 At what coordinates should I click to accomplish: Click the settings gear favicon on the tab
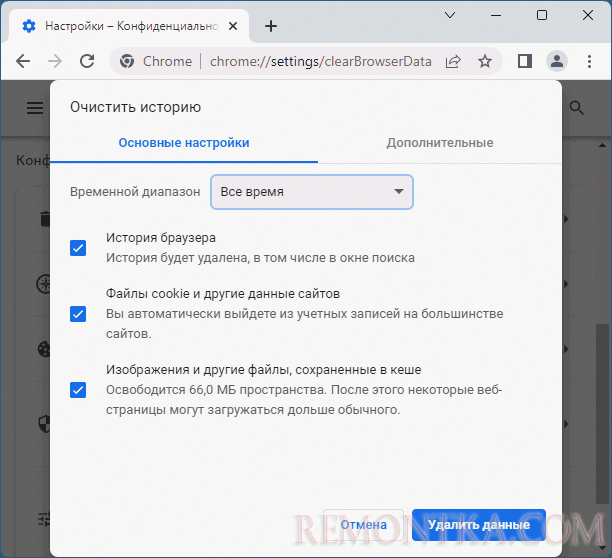pos(29,26)
